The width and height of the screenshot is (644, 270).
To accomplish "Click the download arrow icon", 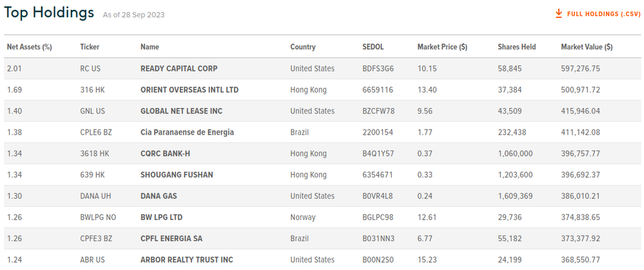I will coord(559,14).
